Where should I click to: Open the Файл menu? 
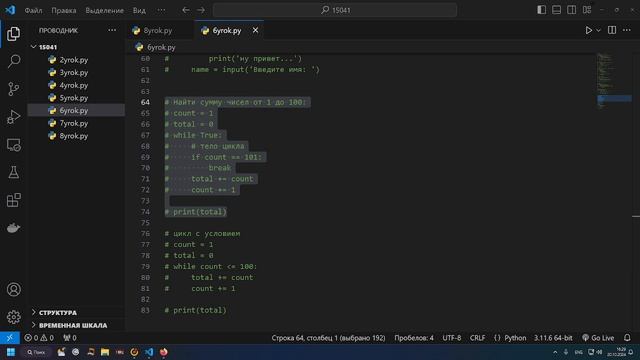(33, 10)
